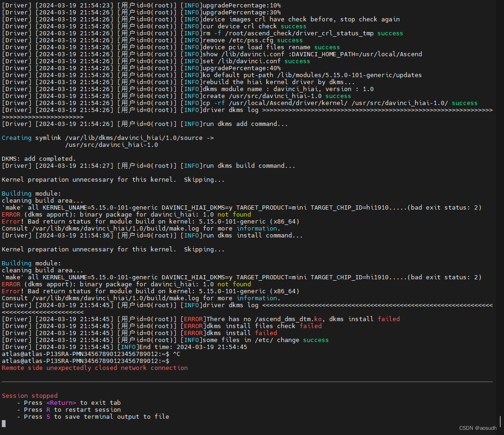504x435 pixels.
Task: Click "dkms module name : davinci_hiai" line
Action: [x=188, y=89]
